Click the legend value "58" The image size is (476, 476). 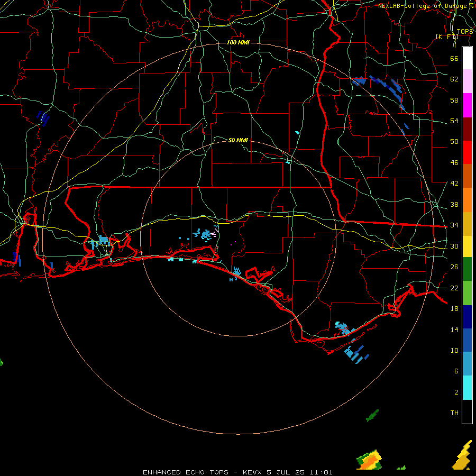[x=454, y=100]
